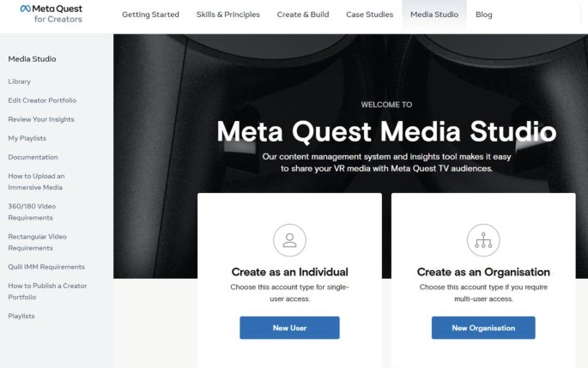Viewport: 588px width, 368px height.
Task: Click the Meta Quest for Creators logo
Action: tap(52, 14)
